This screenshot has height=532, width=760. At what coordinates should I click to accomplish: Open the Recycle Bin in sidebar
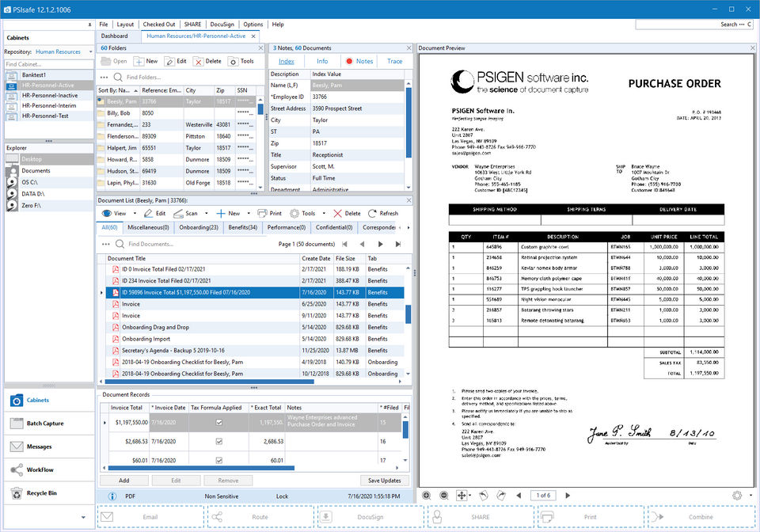click(44, 493)
